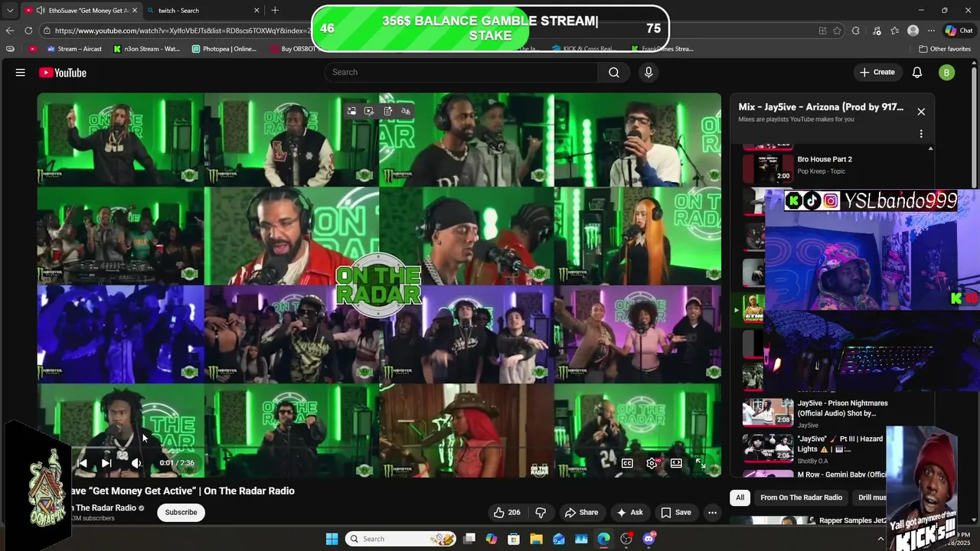Click the browser address bar URL

[184, 31]
